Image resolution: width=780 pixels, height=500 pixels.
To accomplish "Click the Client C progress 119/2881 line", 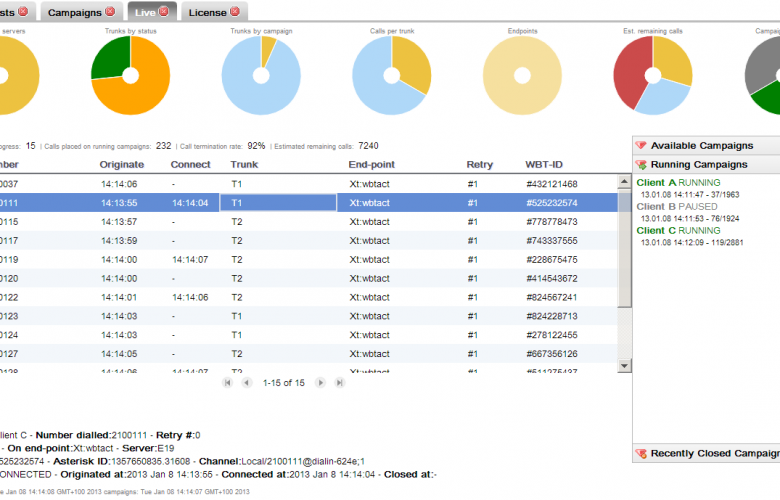I will (x=692, y=242).
